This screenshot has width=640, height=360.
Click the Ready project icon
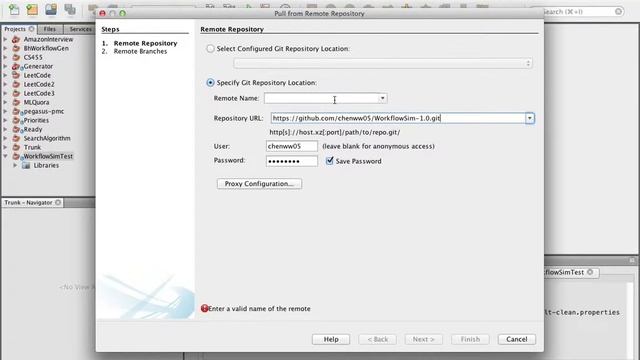16,129
